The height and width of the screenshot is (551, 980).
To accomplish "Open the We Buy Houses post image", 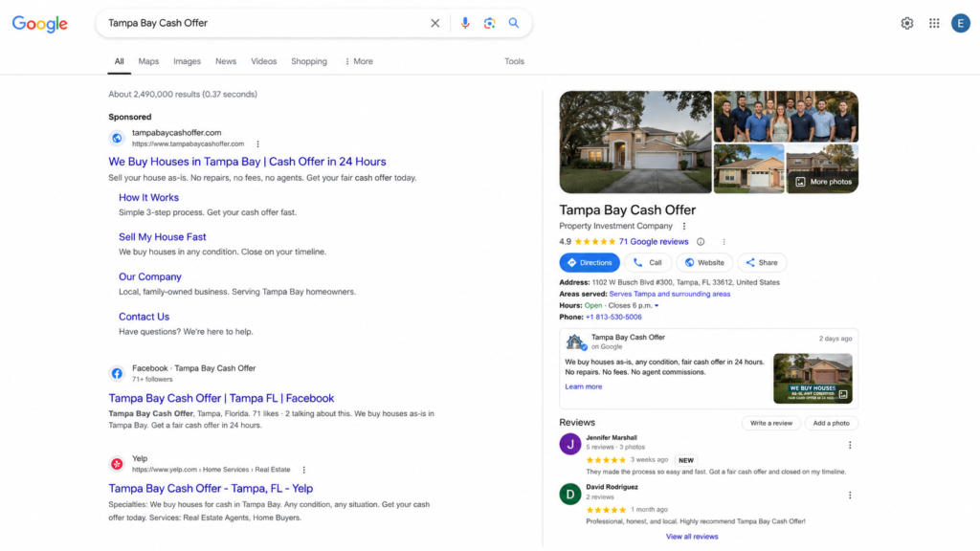I will 813,379.
